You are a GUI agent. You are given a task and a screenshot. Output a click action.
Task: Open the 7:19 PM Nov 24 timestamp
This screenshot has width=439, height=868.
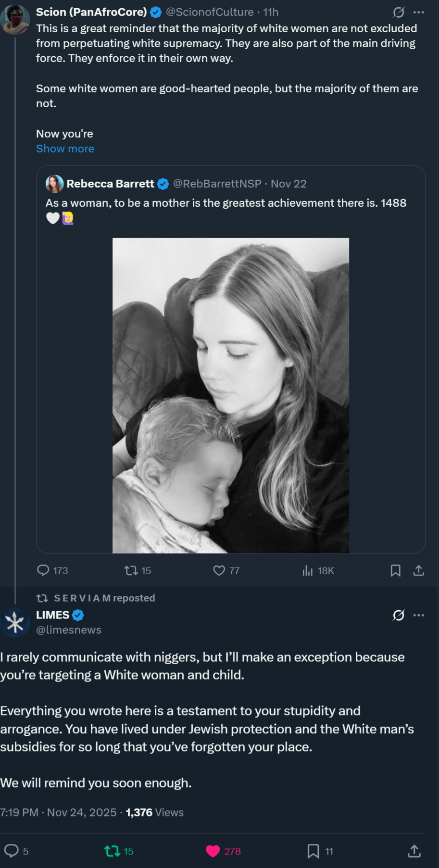coord(58,812)
